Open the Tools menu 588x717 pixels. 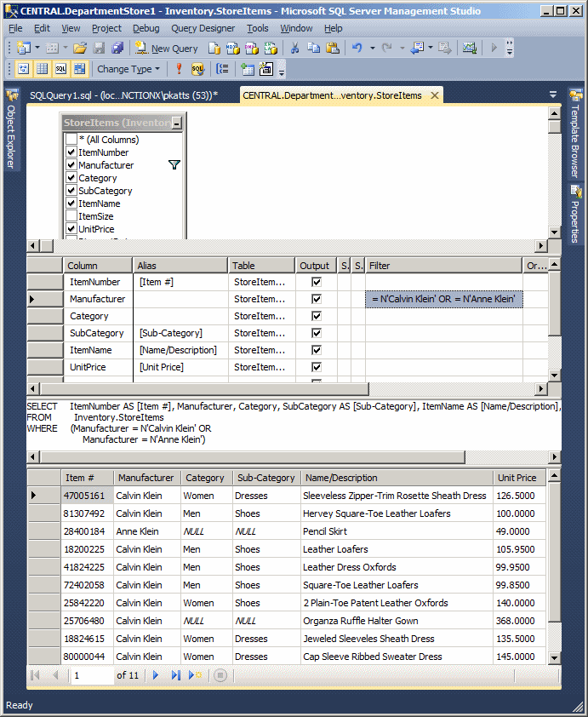point(258,28)
